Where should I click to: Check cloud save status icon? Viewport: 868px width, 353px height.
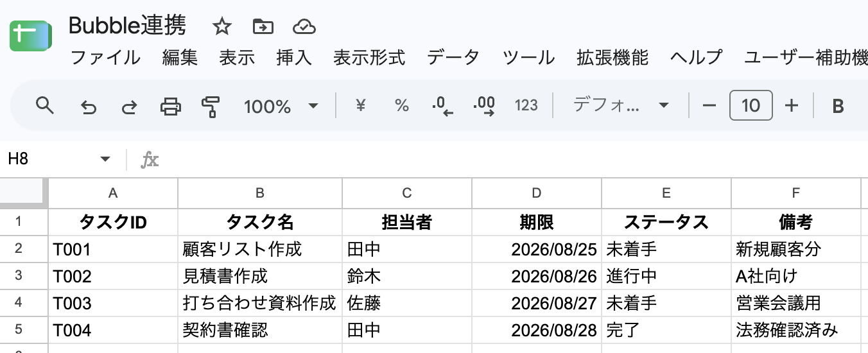304,26
